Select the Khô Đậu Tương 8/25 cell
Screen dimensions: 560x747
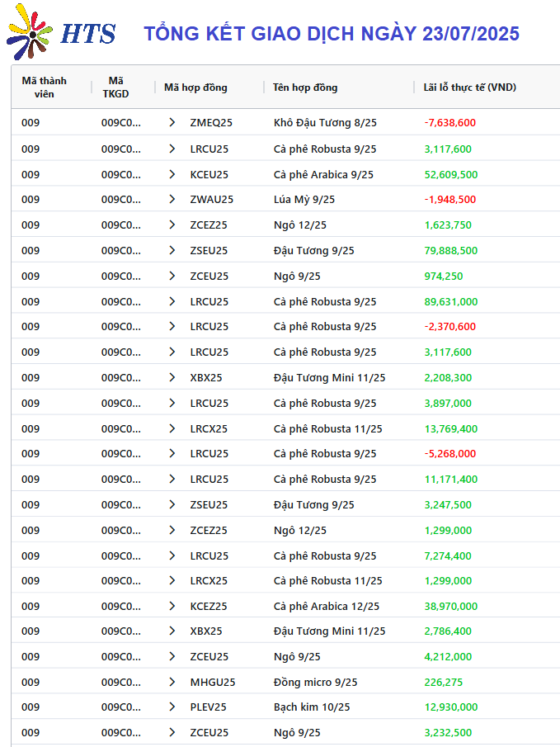pyautogui.click(x=325, y=122)
